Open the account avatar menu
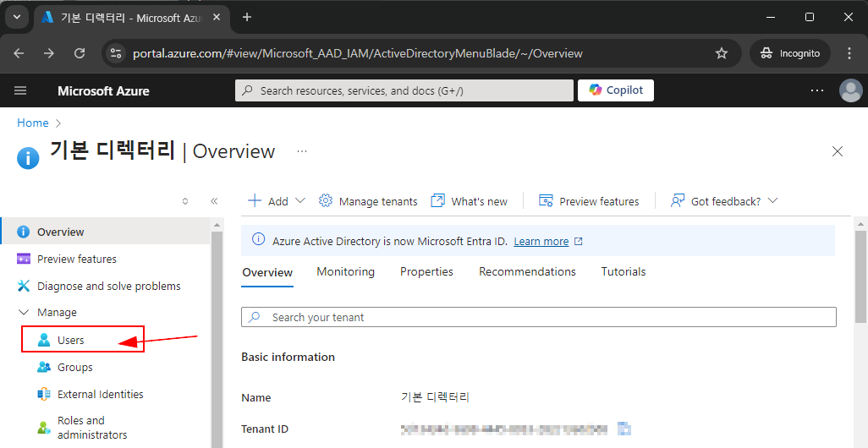868x448 pixels. (x=851, y=90)
